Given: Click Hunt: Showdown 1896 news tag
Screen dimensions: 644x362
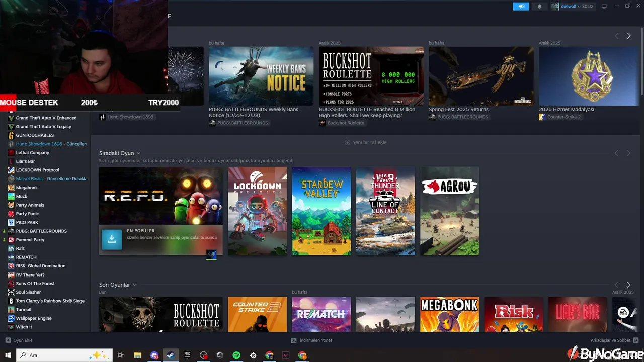Looking at the screenshot, I should pos(127,117).
